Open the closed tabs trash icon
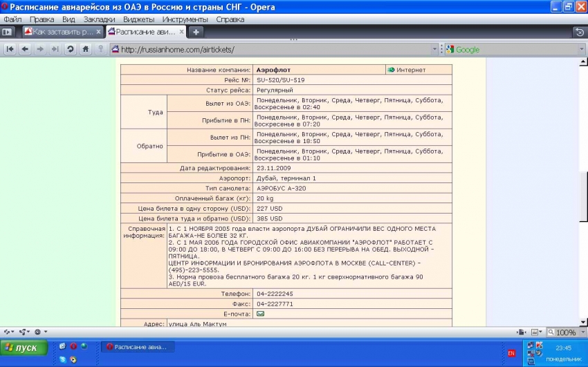The height and width of the screenshot is (367, 588). (x=580, y=32)
